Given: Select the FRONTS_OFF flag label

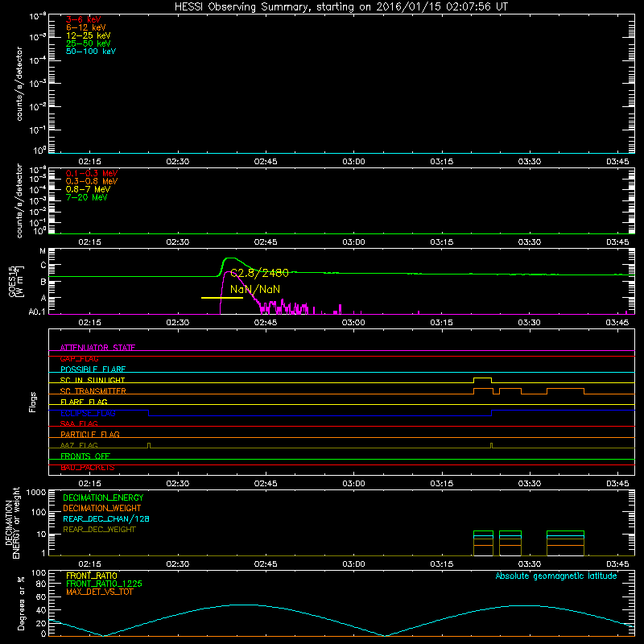Looking at the screenshot, I should click(x=85, y=456).
